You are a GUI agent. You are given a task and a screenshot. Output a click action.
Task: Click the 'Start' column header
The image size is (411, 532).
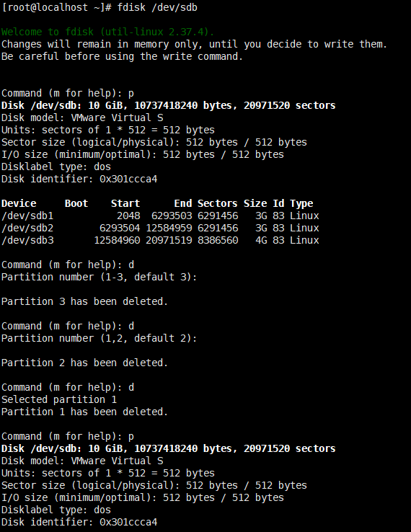tap(125, 203)
